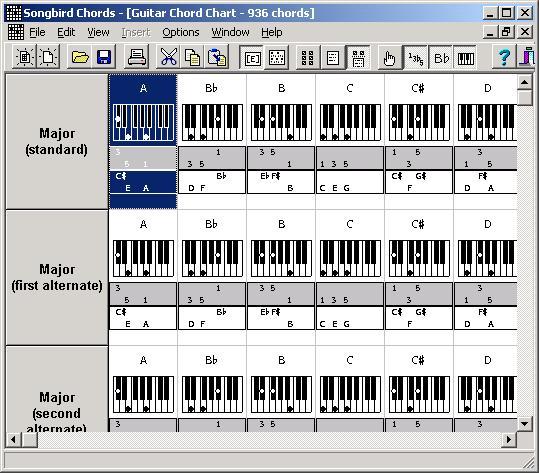Open the Options menu
Screen dimensions: 539x473
coord(181,32)
